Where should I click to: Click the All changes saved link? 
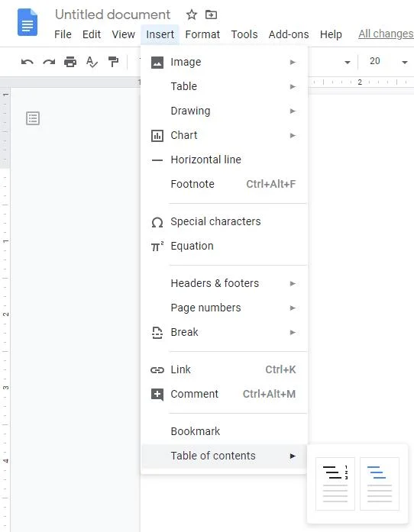click(x=387, y=34)
